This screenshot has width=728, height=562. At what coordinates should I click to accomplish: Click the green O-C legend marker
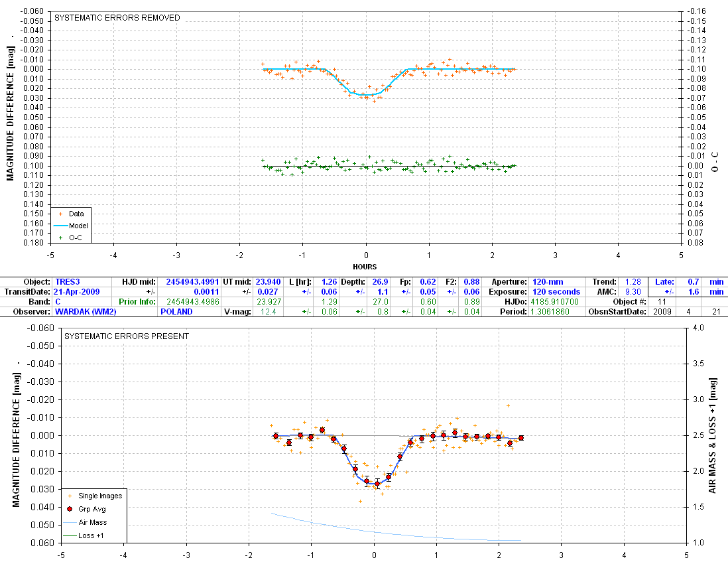click(61, 237)
